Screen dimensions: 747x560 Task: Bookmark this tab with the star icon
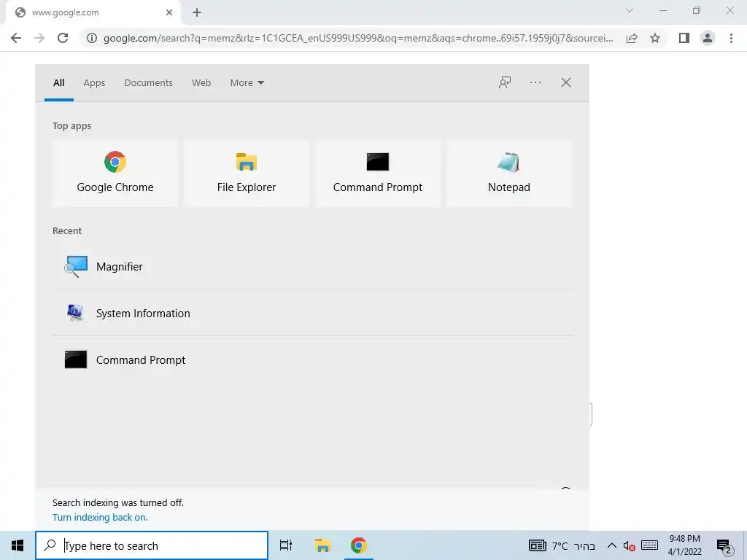[655, 38]
